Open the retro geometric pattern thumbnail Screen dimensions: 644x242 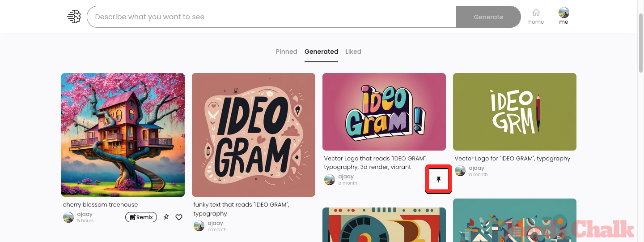pos(384,225)
